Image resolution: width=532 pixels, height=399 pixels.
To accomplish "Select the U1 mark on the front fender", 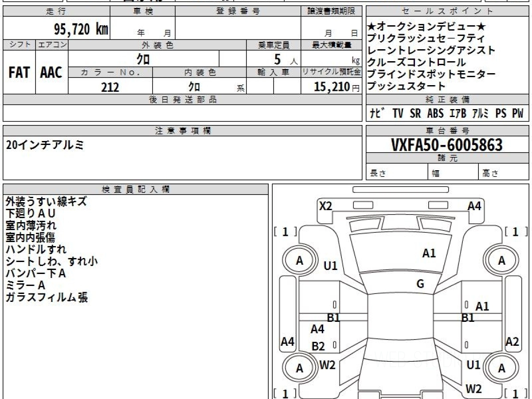I will tap(330, 266).
